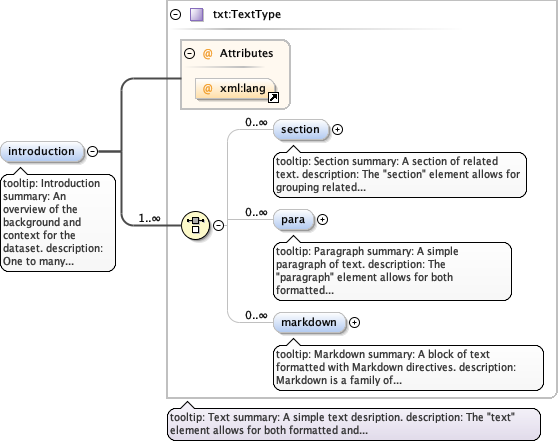Select the introduction element node

point(42,152)
